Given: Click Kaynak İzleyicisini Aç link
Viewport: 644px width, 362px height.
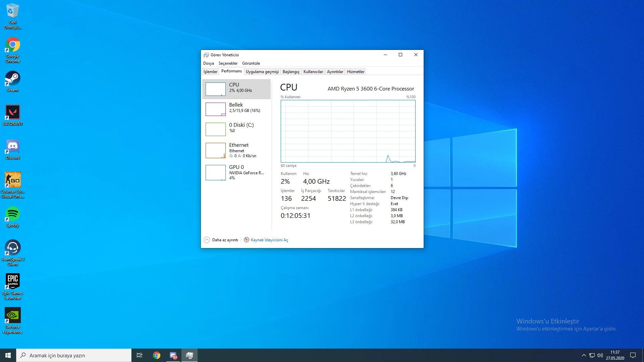Looking at the screenshot, I should pos(269,240).
